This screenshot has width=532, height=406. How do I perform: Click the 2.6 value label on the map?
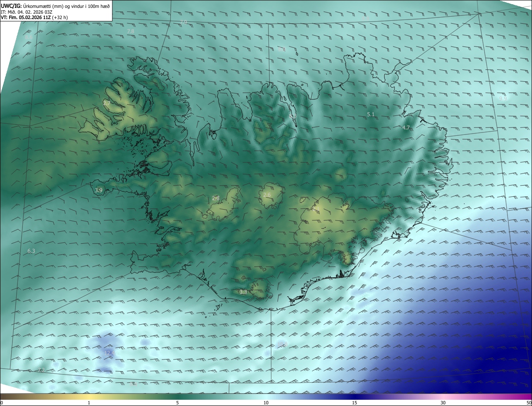267,195
